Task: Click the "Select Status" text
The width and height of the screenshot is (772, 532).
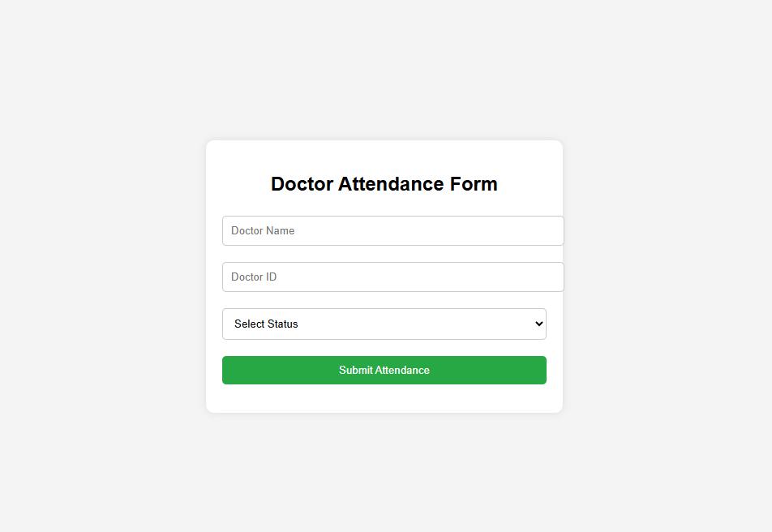Action: pos(266,324)
